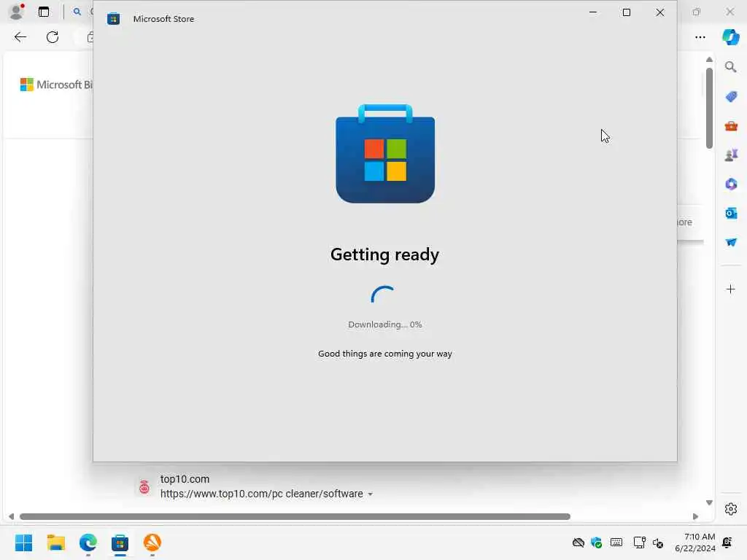Image resolution: width=747 pixels, height=560 pixels.
Task: Open Tools briefcase icon in Edge sidebar
Action: (731, 126)
